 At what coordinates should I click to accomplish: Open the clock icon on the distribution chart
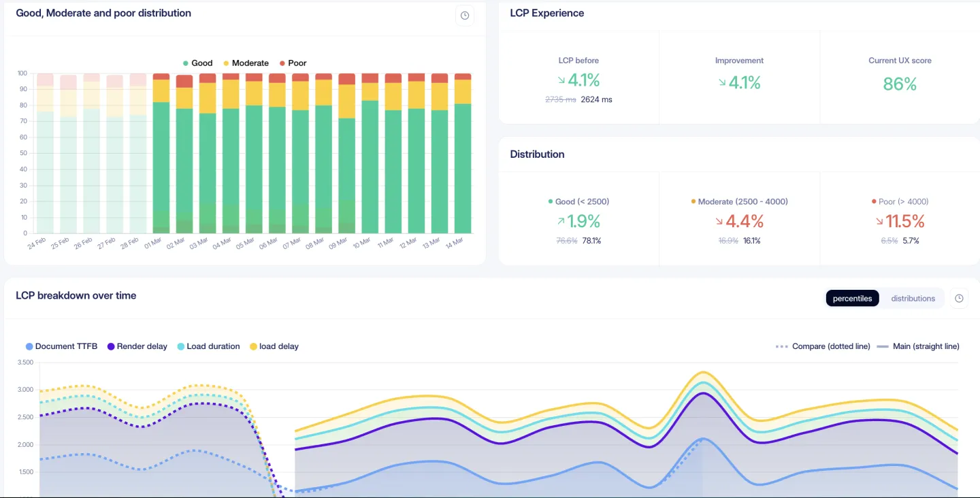[465, 15]
